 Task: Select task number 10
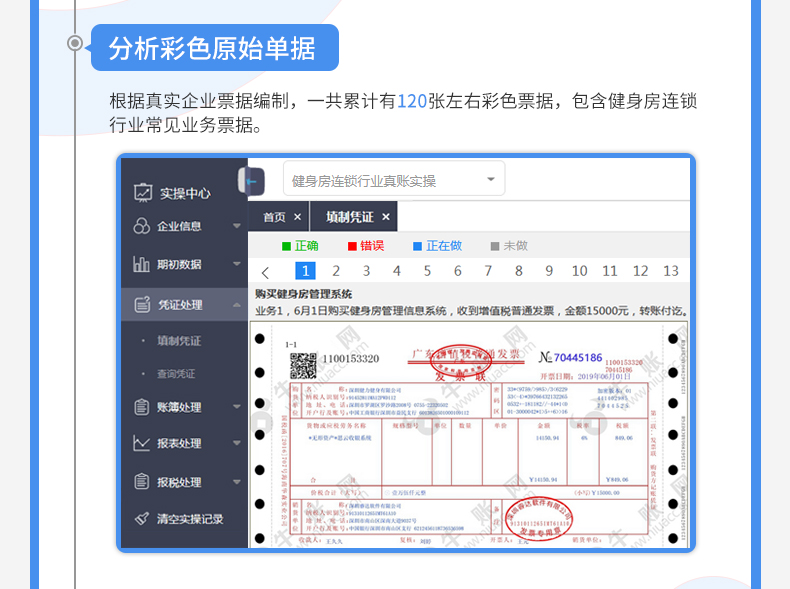[x=579, y=271]
